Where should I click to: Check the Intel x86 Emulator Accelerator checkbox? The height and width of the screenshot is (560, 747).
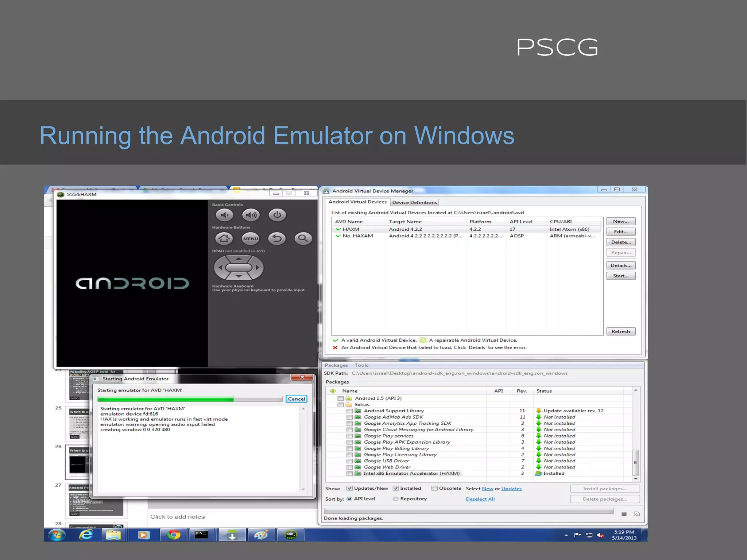coord(349,474)
